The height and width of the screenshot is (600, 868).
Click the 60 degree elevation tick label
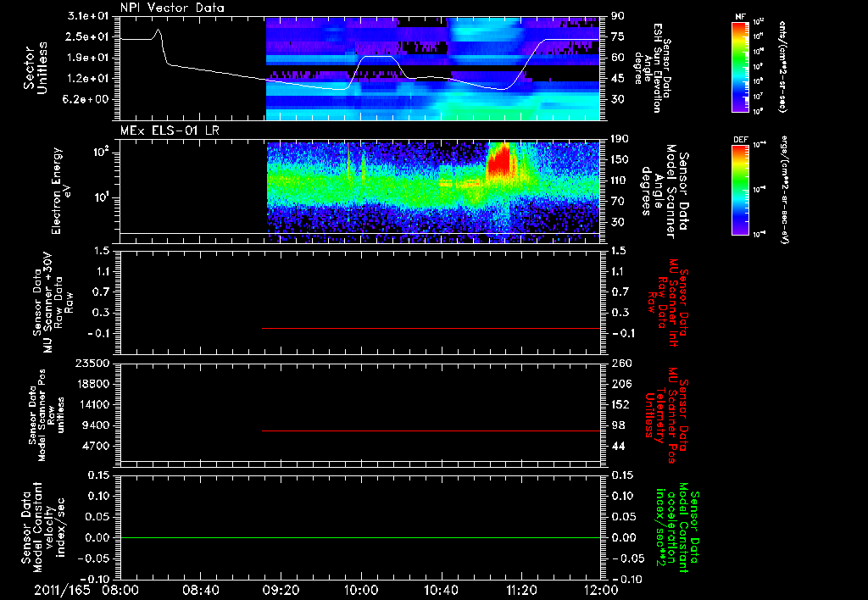tap(618, 58)
